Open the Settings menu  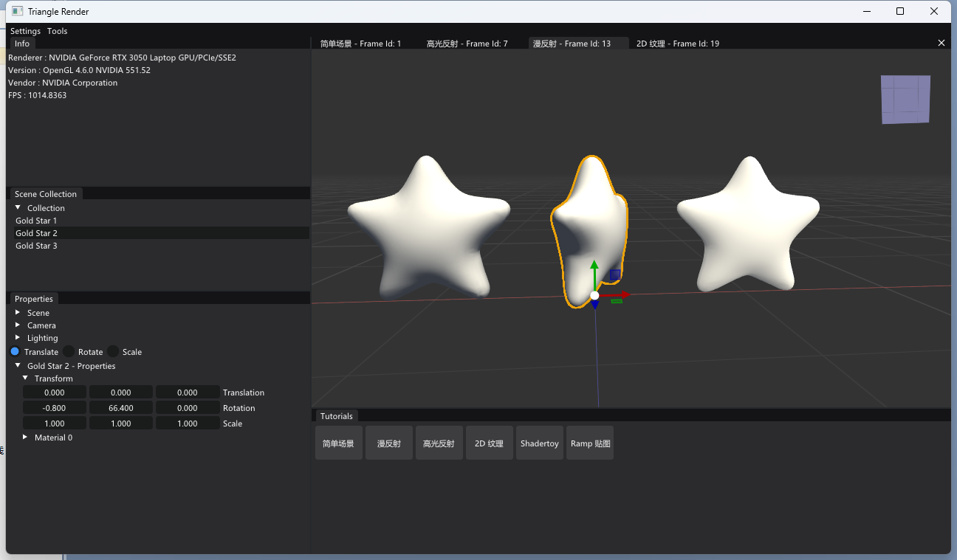pos(25,31)
